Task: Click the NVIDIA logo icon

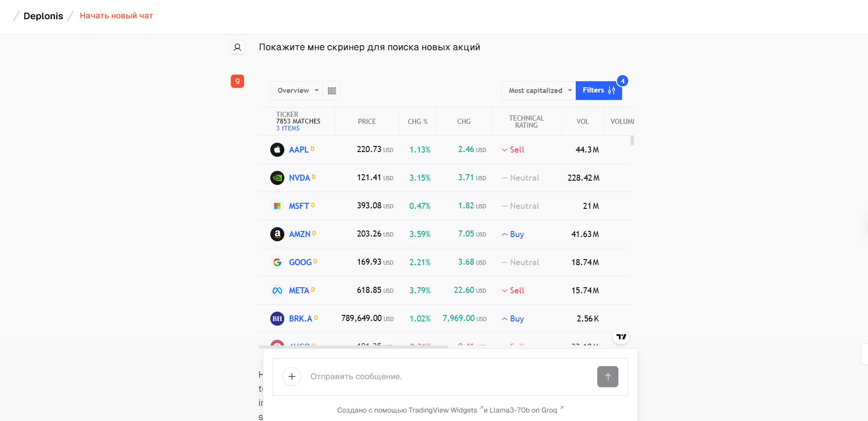Action: click(277, 178)
